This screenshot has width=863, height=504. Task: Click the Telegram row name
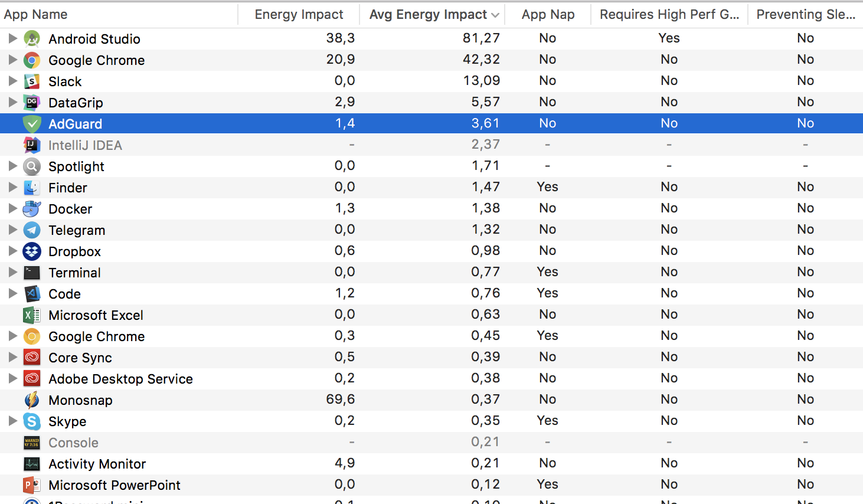point(77,230)
